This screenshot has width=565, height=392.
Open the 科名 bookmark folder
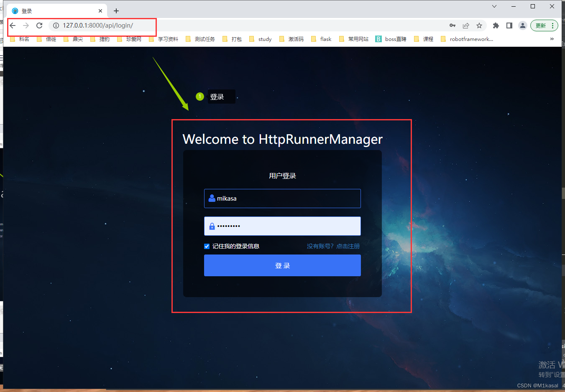pos(20,39)
